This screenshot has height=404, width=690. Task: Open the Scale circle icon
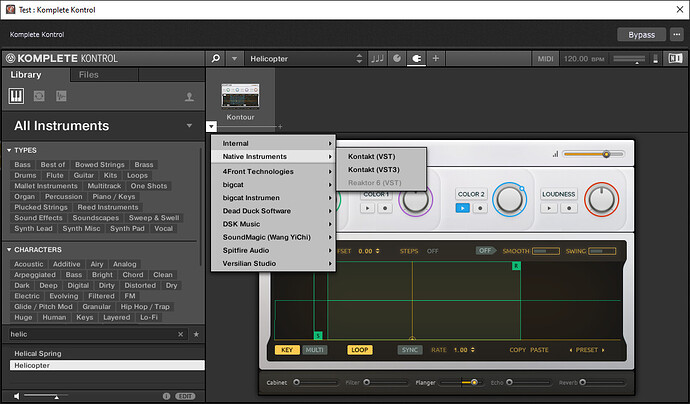point(397,58)
